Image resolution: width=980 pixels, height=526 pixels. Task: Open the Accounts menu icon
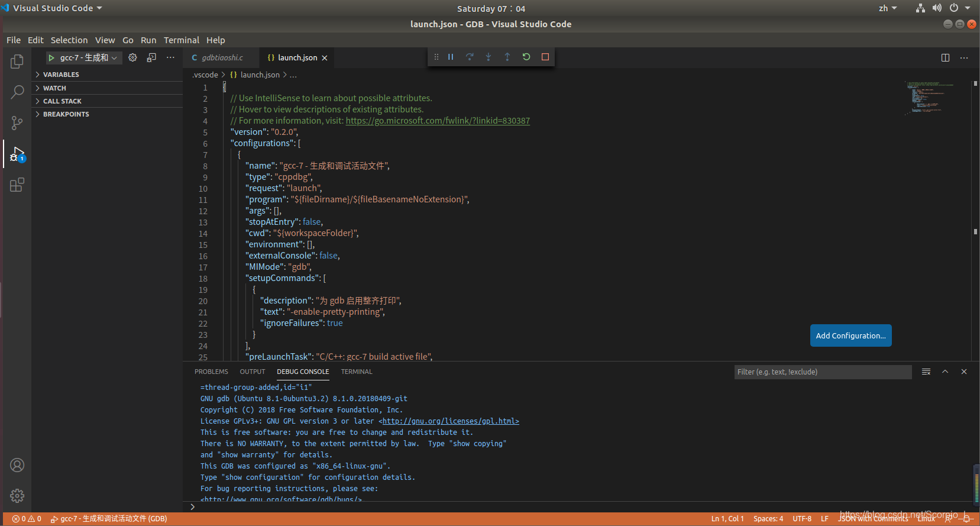pyautogui.click(x=17, y=465)
